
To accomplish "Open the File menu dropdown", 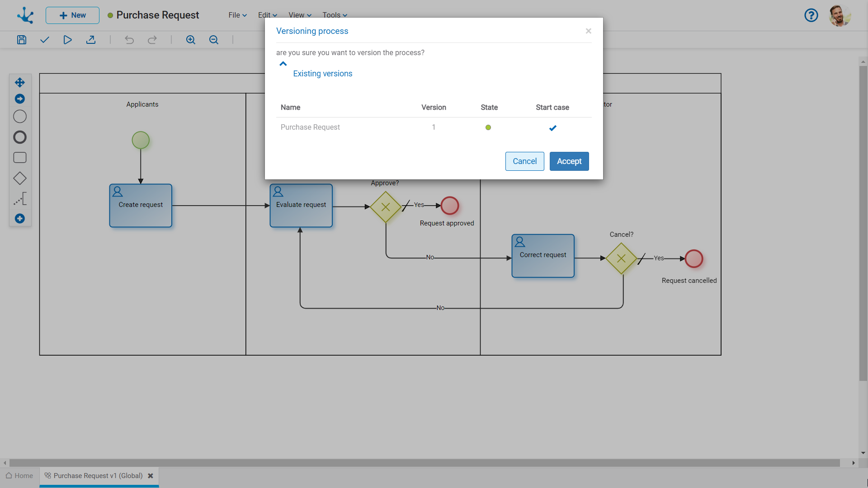I will (x=237, y=15).
